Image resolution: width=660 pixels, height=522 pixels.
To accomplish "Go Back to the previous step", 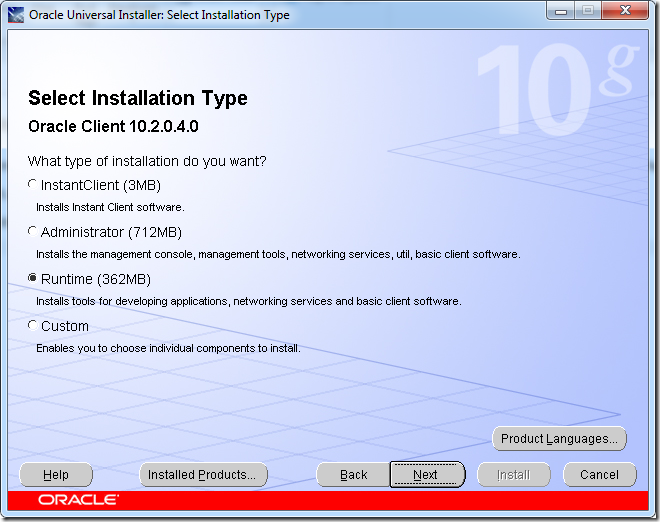I will pos(354,475).
